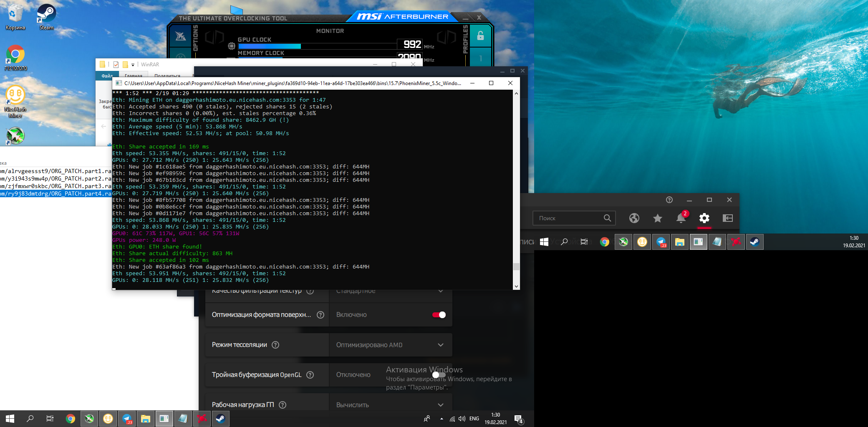Toggle the profile lock icon in MSI Afterburner
This screenshot has width=868, height=427.
click(480, 36)
